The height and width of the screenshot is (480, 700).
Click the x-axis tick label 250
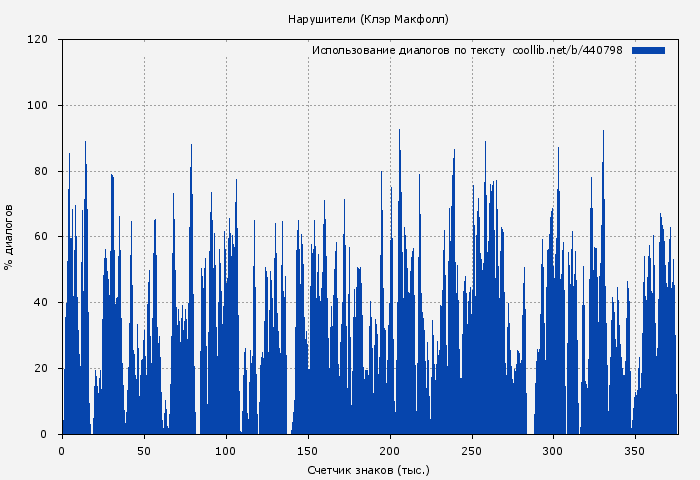pos(471,450)
